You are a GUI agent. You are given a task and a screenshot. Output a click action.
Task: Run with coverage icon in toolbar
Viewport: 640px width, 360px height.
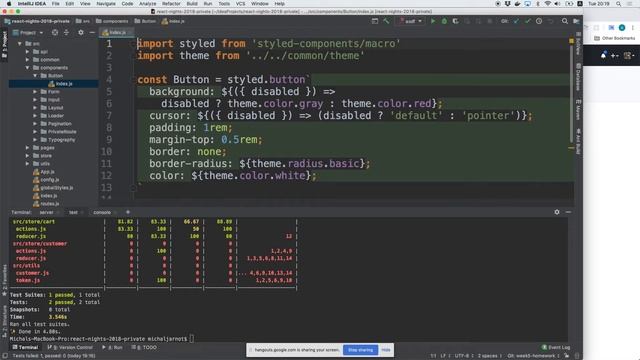(455, 21)
